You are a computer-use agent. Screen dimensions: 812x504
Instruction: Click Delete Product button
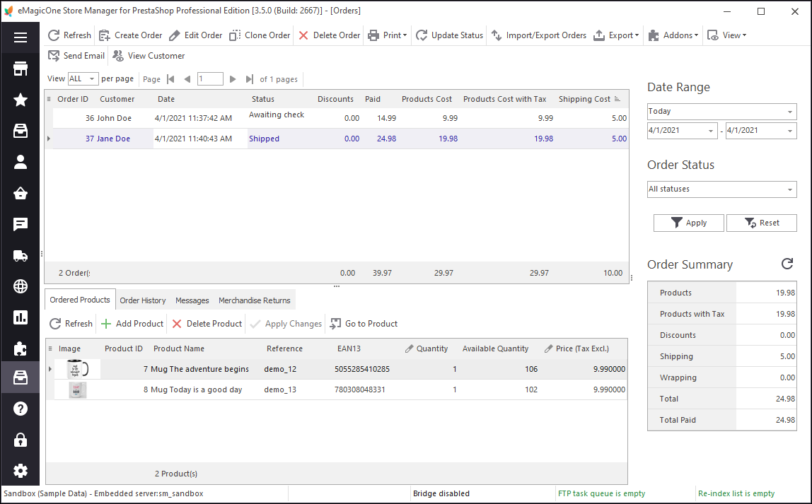(x=207, y=324)
